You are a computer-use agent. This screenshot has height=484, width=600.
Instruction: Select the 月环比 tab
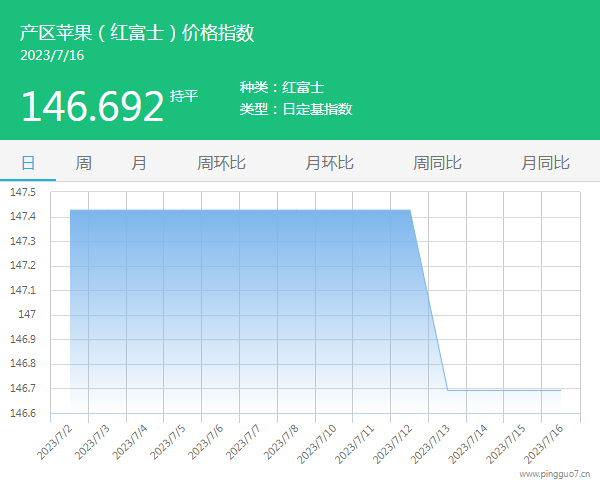tap(329, 162)
